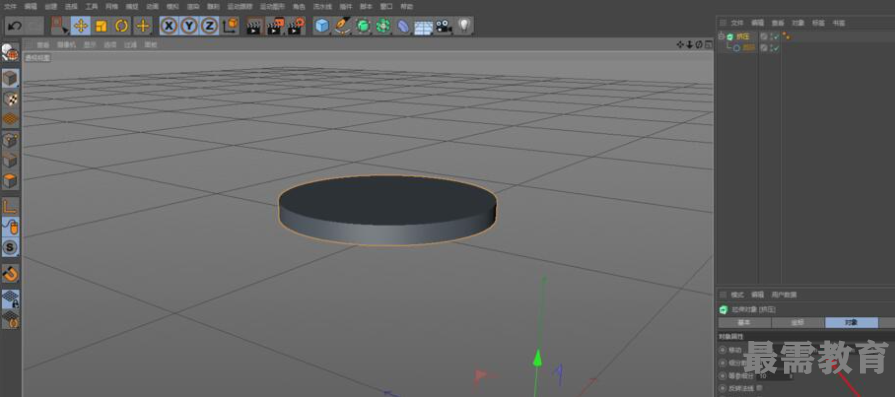Toggle the Y axis lock
Screen dimensions: 895x397
(x=189, y=26)
